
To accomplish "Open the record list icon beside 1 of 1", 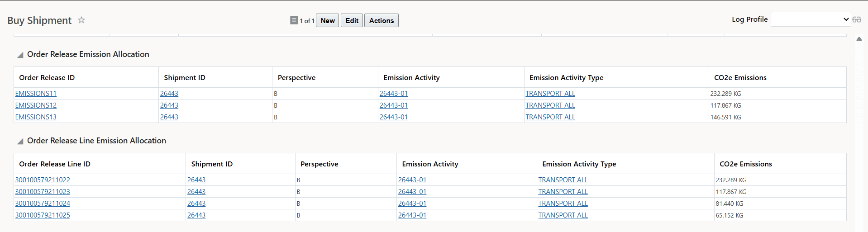I will [x=294, y=20].
